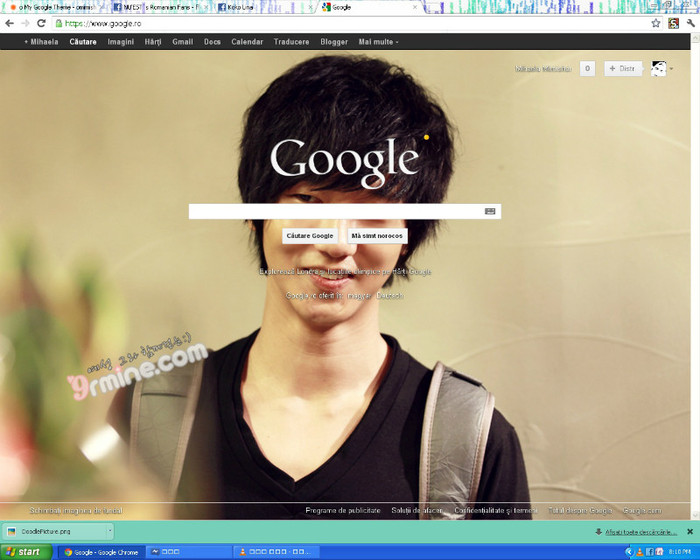Click the browser back arrow
Viewport: 700px width, 560px height.
pos(9,23)
